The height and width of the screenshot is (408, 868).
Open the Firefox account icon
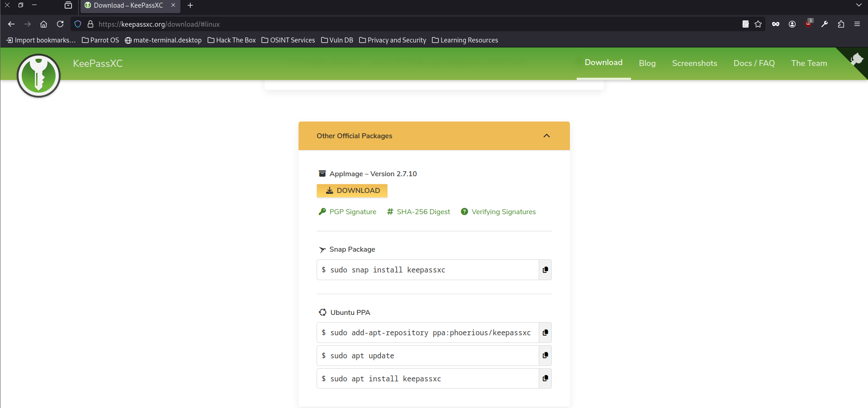click(x=792, y=24)
